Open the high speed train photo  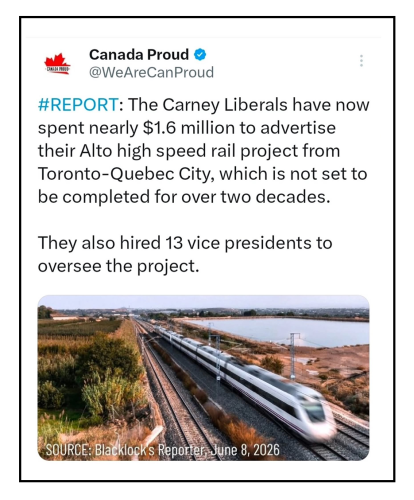pos(203,378)
